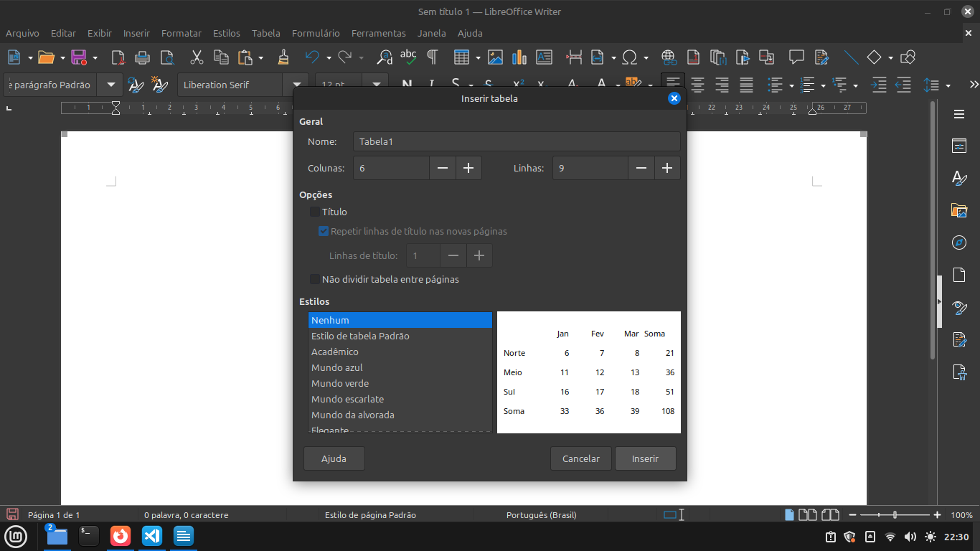Open the Tabela menu
This screenshot has width=980, height=551.
(x=266, y=33)
